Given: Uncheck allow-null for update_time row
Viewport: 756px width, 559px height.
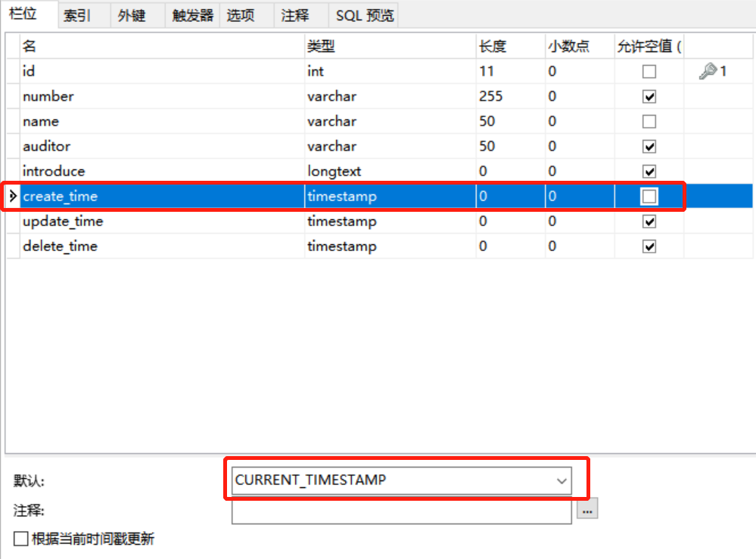Looking at the screenshot, I should [x=649, y=222].
